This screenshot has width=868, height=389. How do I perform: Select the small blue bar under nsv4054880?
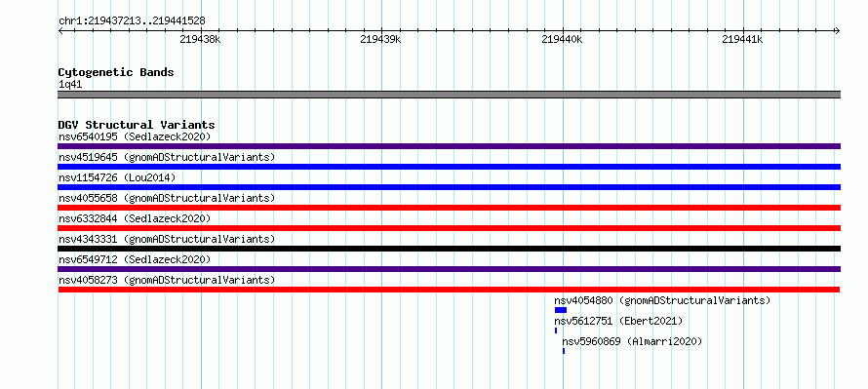click(561, 310)
